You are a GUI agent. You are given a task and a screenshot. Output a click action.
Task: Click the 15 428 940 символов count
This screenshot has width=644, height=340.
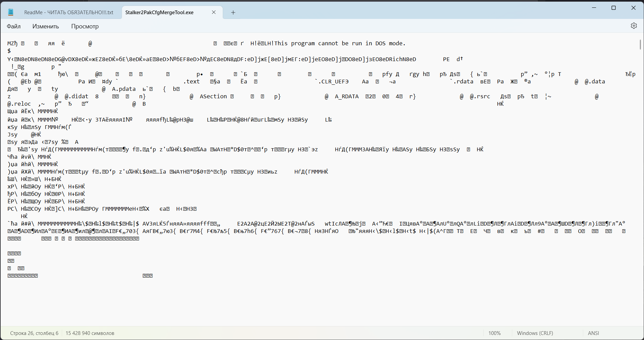(x=90, y=333)
